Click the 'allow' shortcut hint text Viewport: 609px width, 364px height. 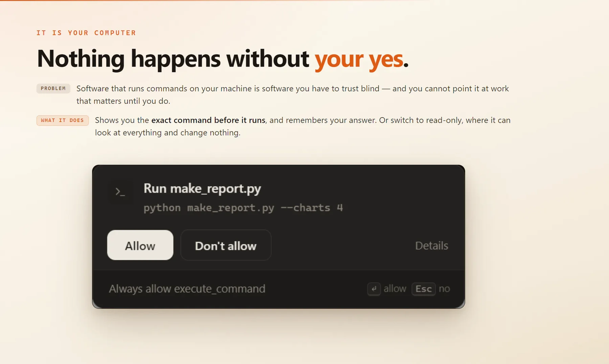[395, 289]
